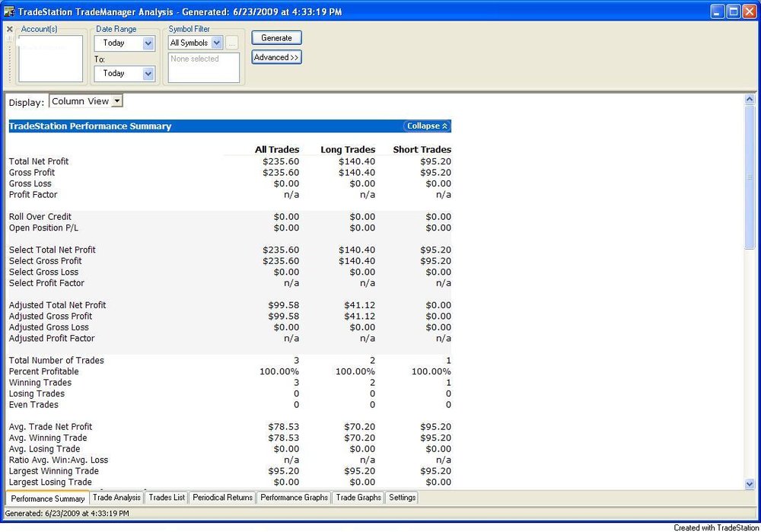Viewport: 761px width, 532px height.
Task: Click the 'Symbol Filter' group label
Action: pos(189,29)
